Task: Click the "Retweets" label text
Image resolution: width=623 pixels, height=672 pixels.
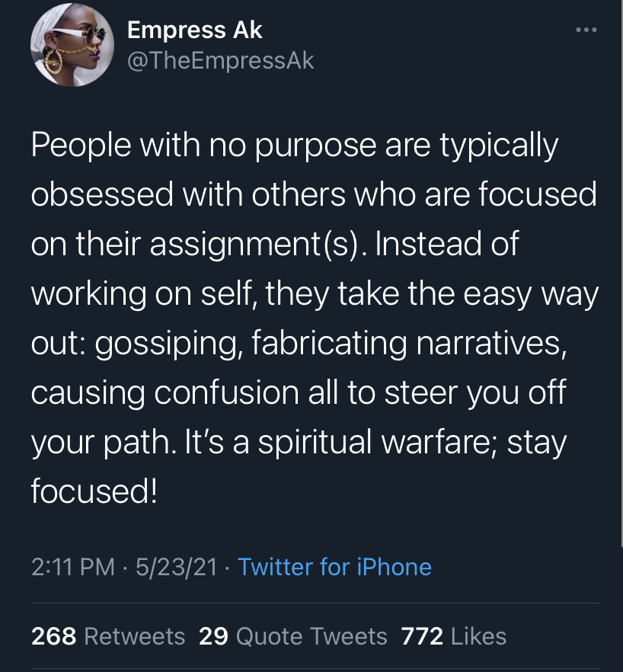Action: 134,635
